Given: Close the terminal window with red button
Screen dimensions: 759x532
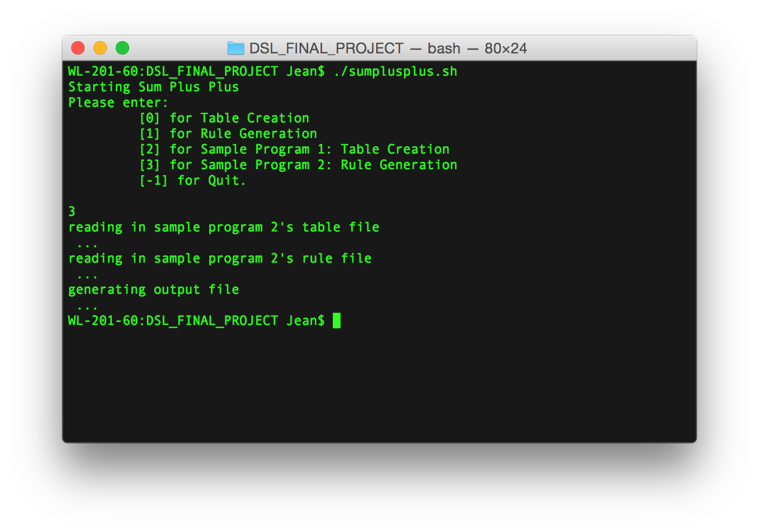Looking at the screenshot, I should (78, 48).
